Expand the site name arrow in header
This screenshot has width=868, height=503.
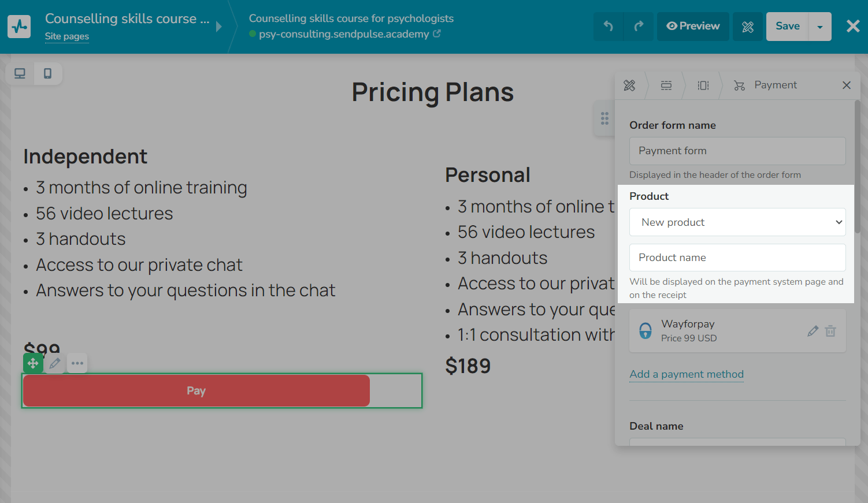point(219,27)
